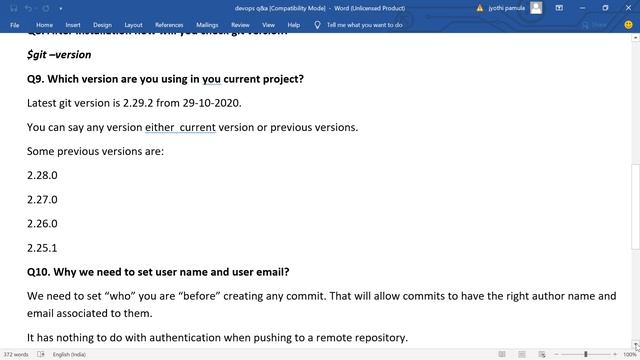Click the version number 2.25.1
The height and width of the screenshot is (360, 640).
pyautogui.click(x=42, y=248)
